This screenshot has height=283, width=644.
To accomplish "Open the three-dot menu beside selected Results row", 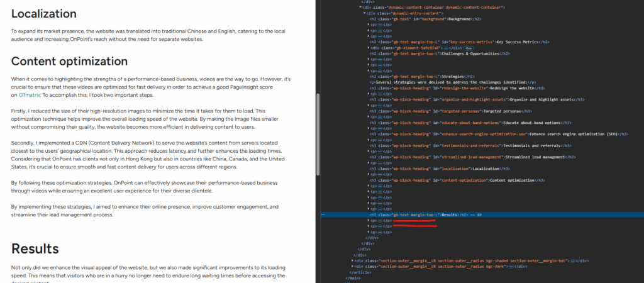I will (x=324, y=214).
